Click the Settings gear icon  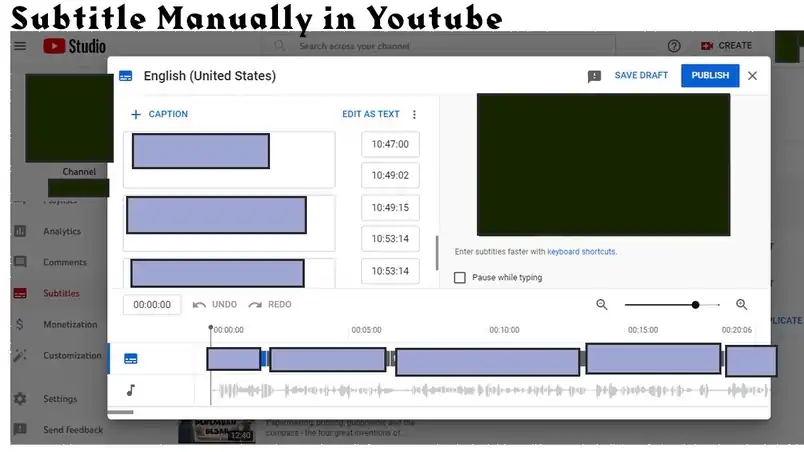pos(20,399)
